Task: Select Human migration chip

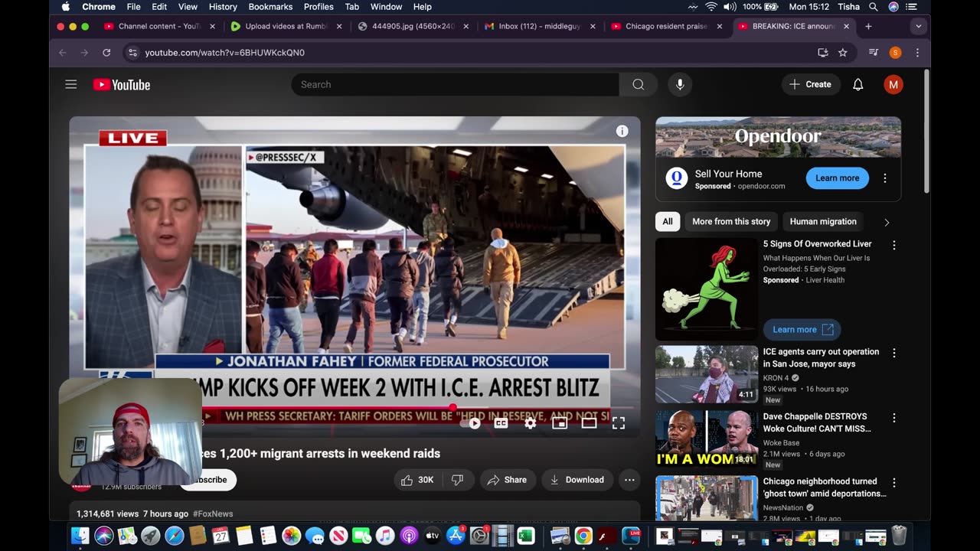Action: click(823, 221)
